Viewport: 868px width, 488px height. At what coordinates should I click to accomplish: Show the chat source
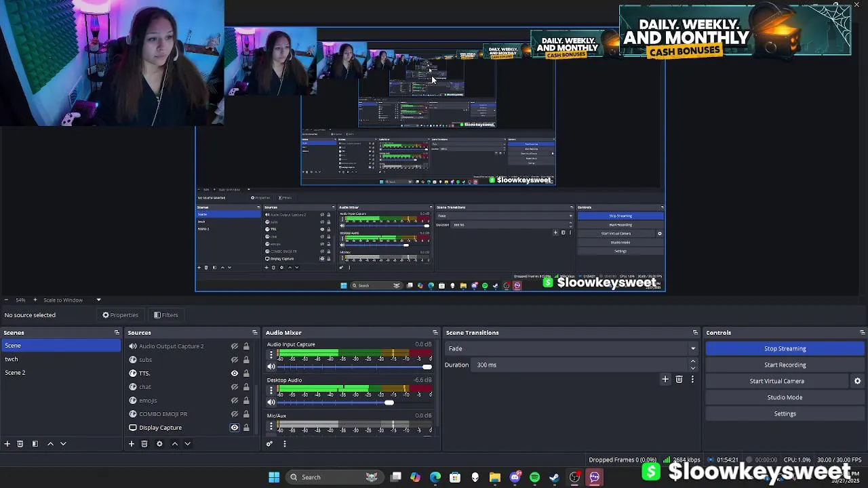click(235, 387)
